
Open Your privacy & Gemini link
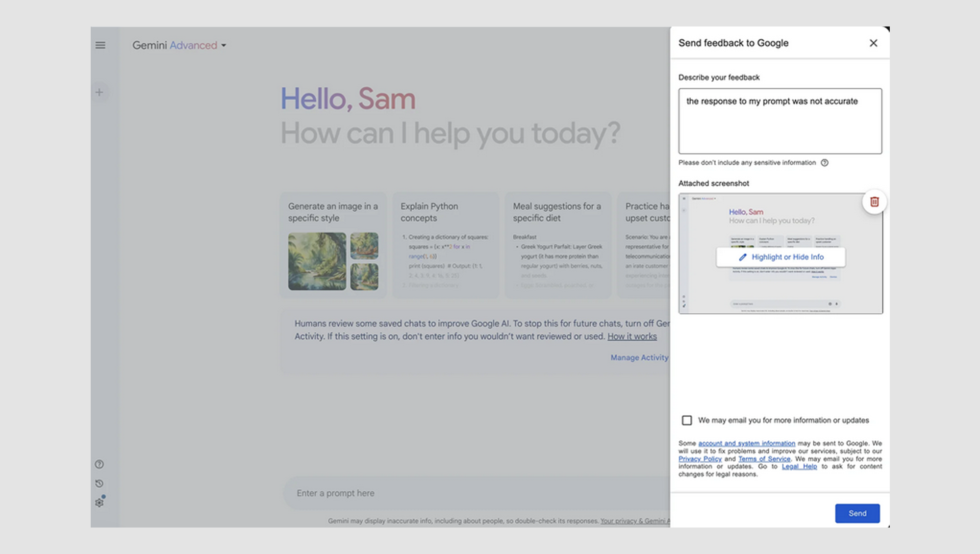click(635, 521)
